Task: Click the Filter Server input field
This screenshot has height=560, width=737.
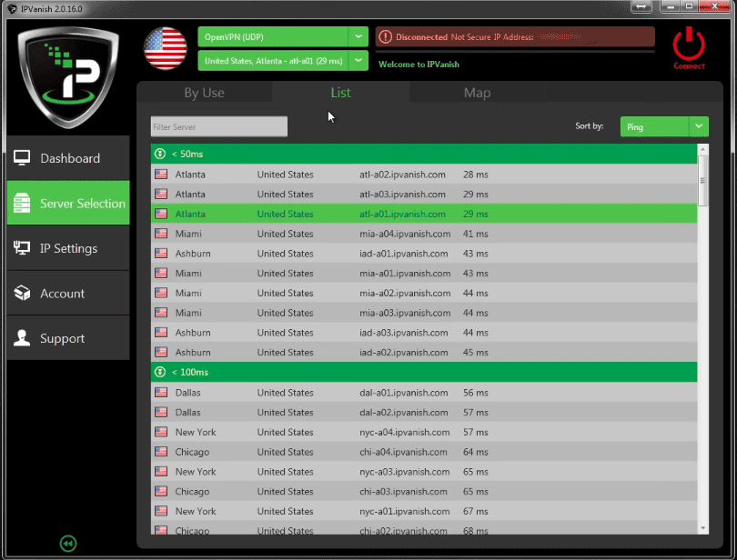Action: (219, 127)
